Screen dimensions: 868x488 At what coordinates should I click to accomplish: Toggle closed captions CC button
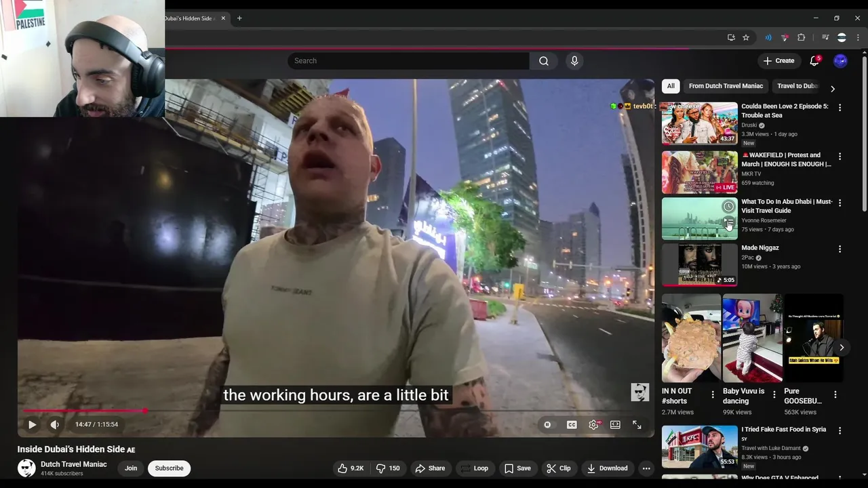[x=572, y=424]
